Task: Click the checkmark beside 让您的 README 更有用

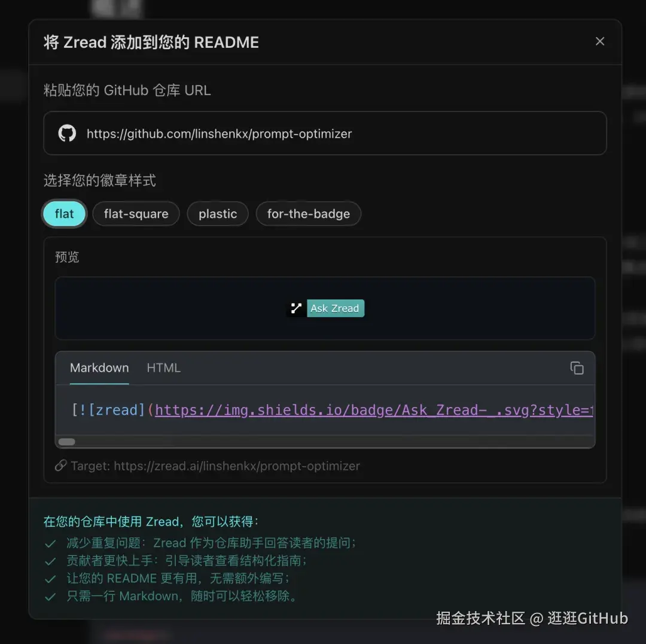Action: point(50,579)
